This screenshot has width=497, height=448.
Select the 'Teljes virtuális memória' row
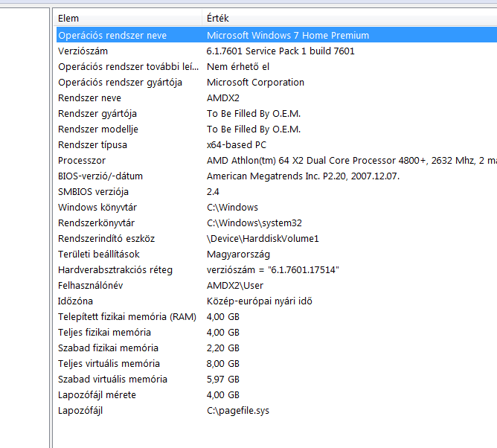(x=277, y=364)
